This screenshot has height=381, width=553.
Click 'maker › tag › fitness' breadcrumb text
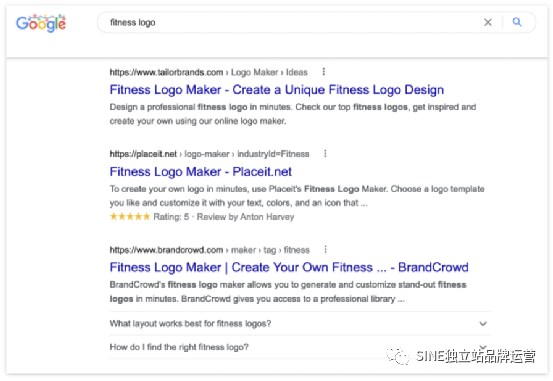270,250
